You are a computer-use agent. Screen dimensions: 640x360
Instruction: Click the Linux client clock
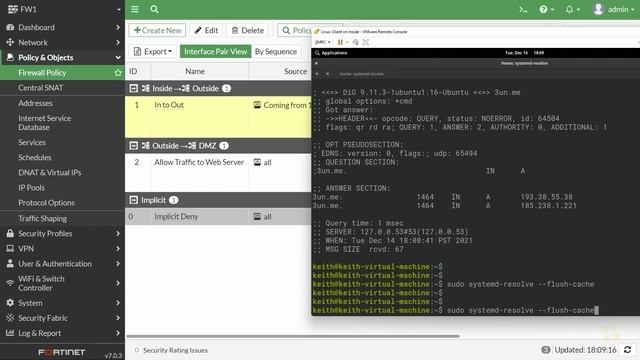524,53
